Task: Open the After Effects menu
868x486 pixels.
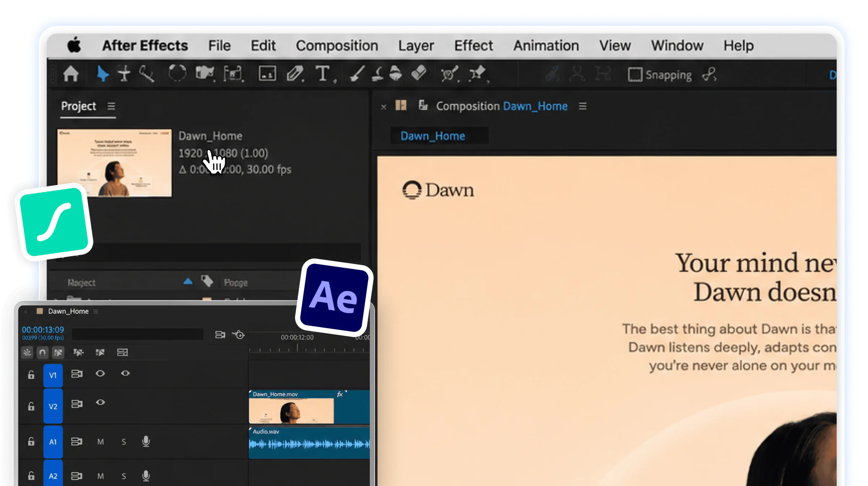Action: tap(145, 46)
